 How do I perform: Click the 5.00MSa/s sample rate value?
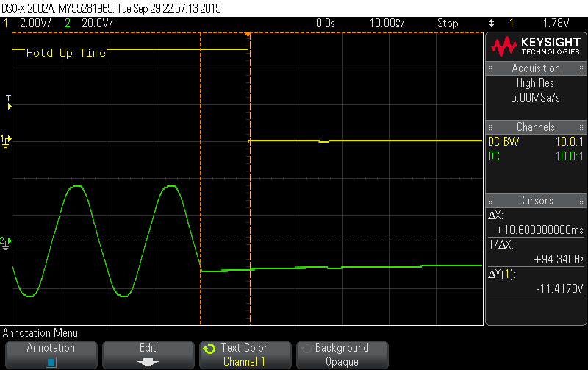535,98
